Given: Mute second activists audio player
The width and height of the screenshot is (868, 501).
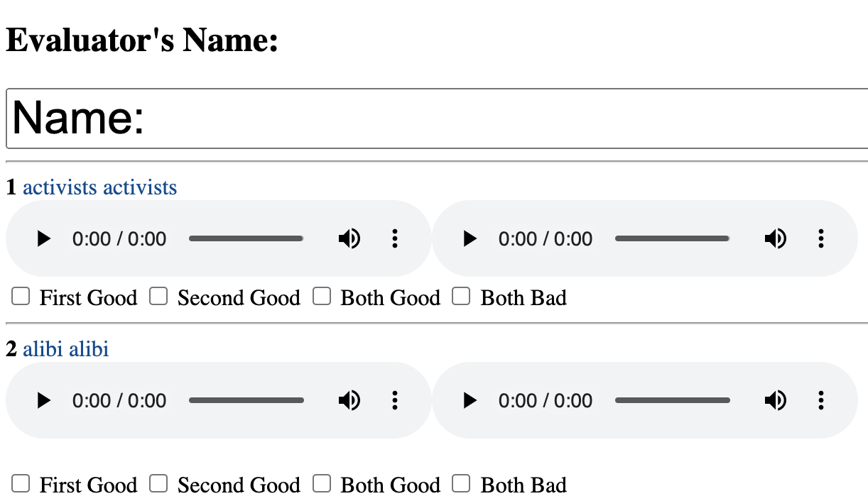Looking at the screenshot, I should click(775, 239).
